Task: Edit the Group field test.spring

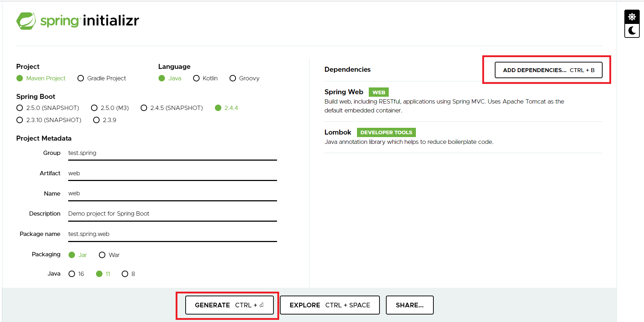Action: [172, 153]
